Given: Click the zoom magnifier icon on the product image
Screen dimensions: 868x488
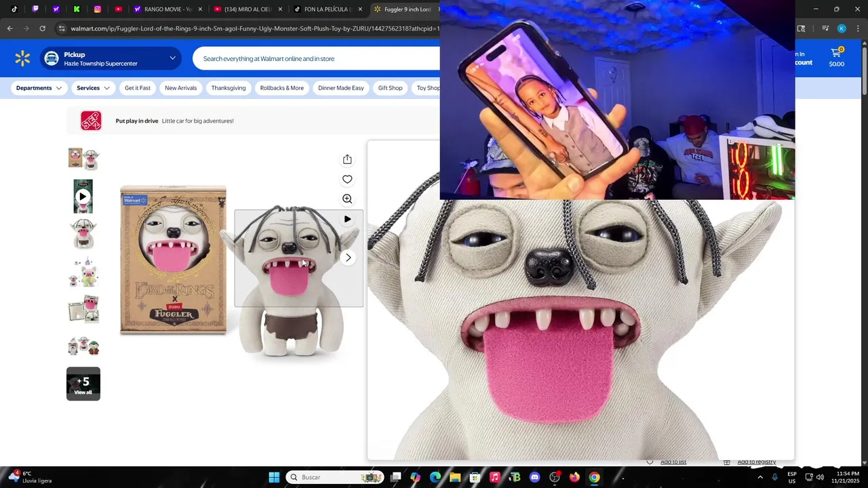Looking at the screenshot, I should [x=347, y=199].
